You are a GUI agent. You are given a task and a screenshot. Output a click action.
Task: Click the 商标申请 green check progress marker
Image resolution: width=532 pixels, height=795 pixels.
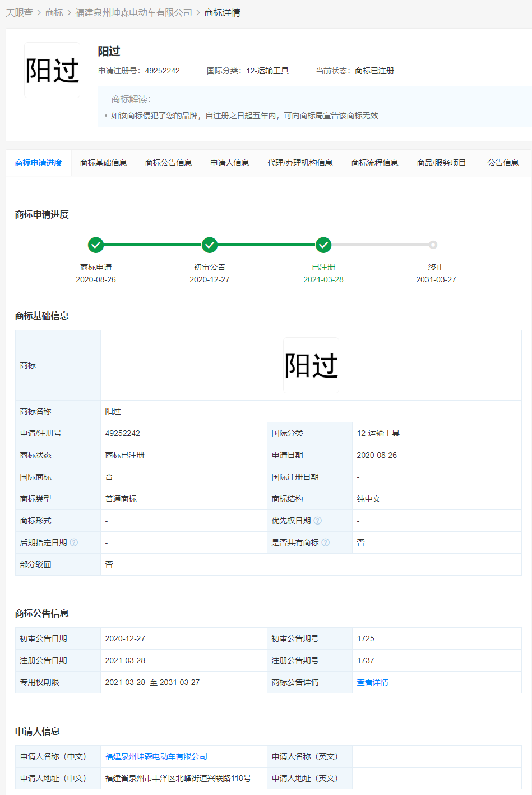click(96, 245)
